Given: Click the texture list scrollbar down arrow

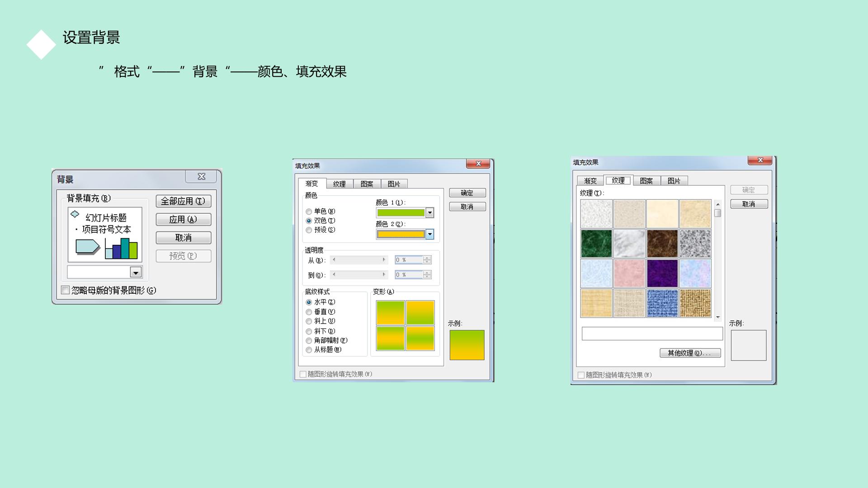Looking at the screenshot, I should [718, 317].
